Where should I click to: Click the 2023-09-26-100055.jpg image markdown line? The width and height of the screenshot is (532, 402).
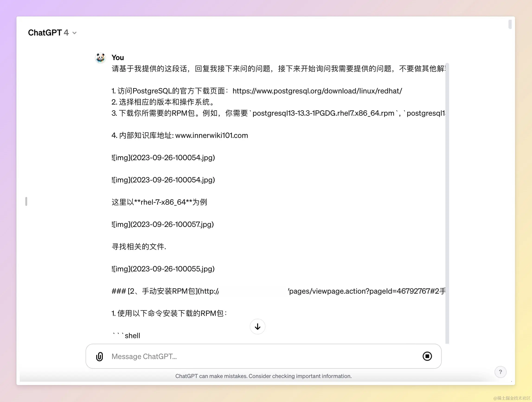163,269
